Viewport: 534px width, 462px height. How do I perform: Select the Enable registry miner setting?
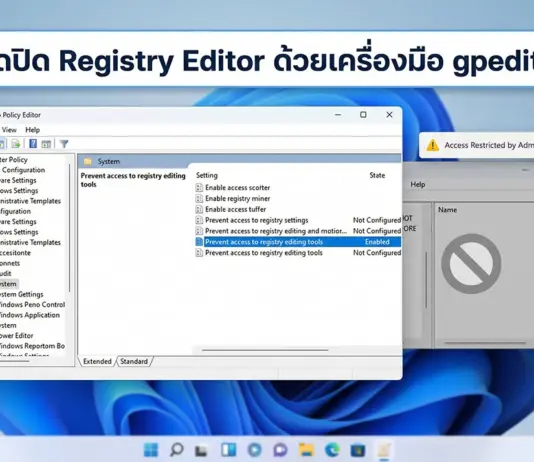pyautogui.click(x=238, y=198)
